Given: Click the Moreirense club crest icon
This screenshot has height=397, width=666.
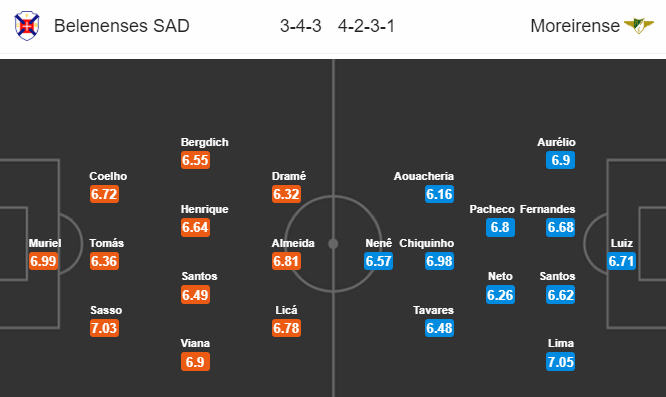Looking at the screenshot, I should [639, 25].
